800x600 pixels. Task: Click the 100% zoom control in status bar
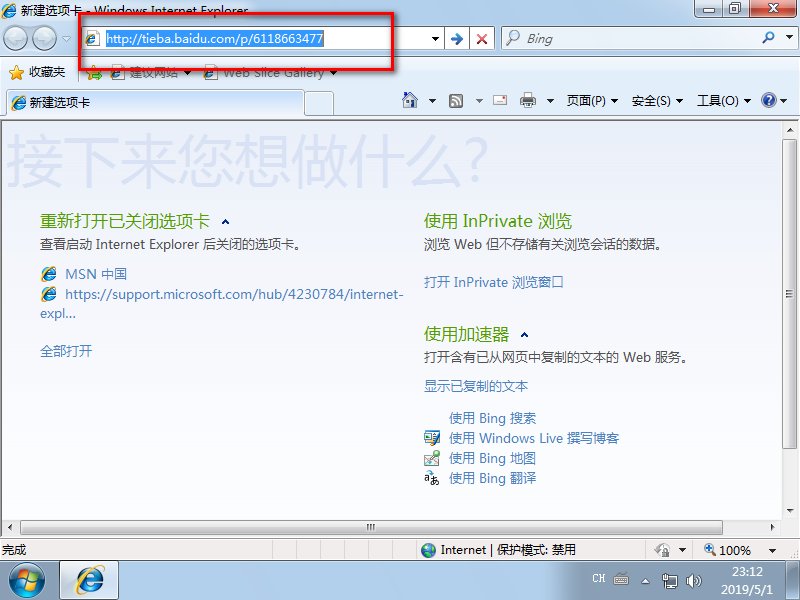coord(735,549)
